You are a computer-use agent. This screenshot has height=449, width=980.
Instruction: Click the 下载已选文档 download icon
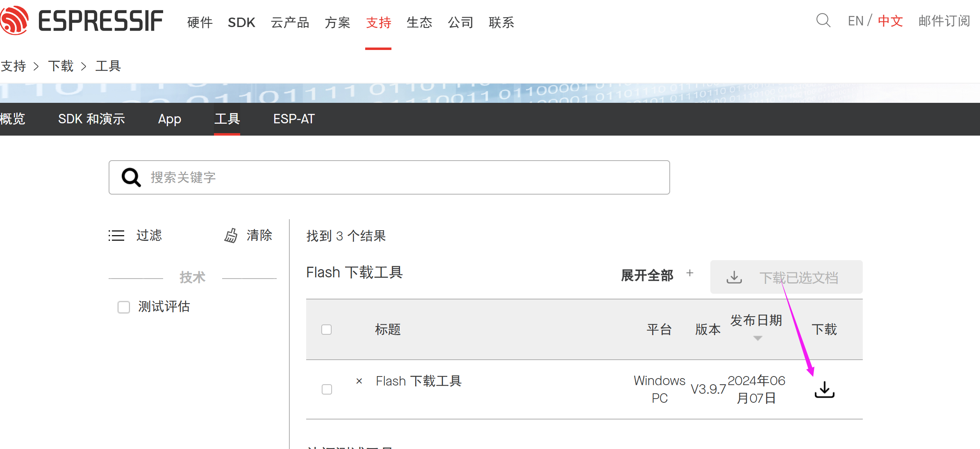click(734, 277)
